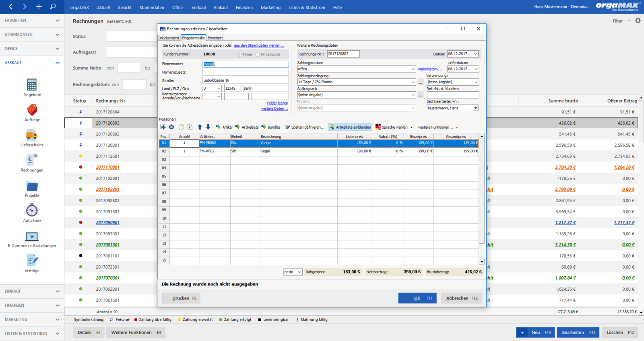The height and width of the screenshot is (341, 644).
Task: Open Zahlungsbedingung dropdown
Action: [413, 82]
